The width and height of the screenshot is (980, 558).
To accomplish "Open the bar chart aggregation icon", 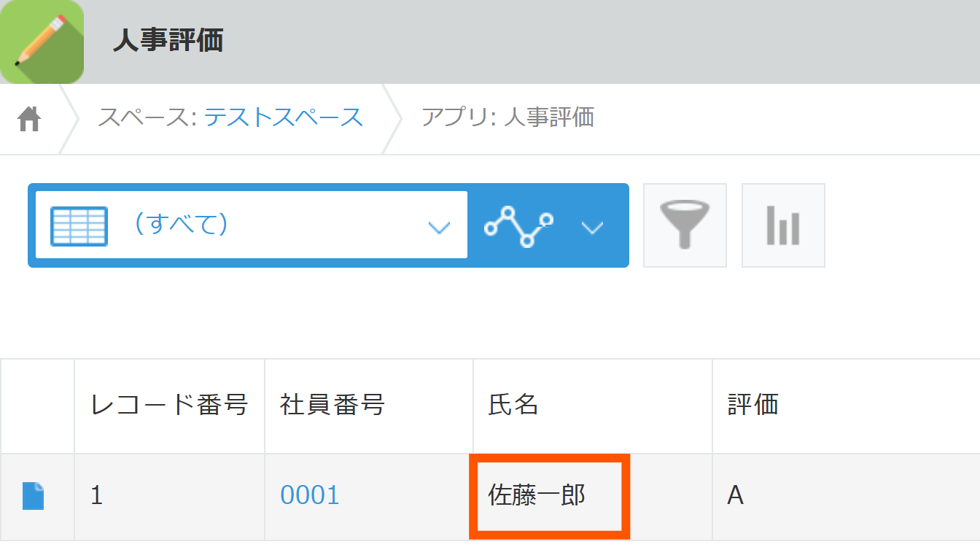I will tap(783, 225).
